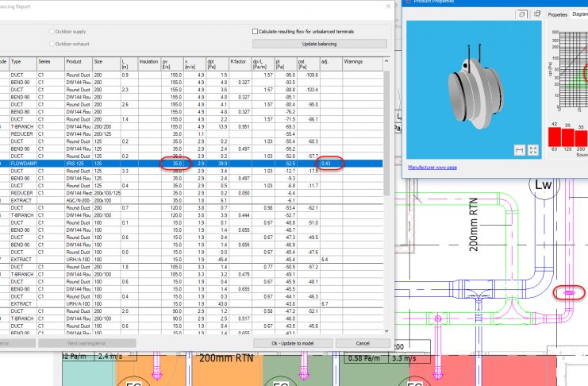Image resolution: width=588 pixels, height=386 pixels.
Task: Switch to the Properties tab
Action: (558, 14)
